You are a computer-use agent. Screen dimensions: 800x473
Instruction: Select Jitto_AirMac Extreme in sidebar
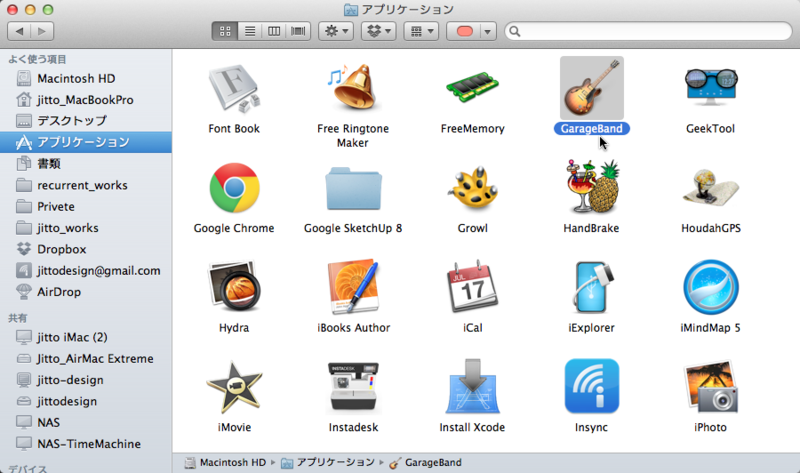click(86, 358)
